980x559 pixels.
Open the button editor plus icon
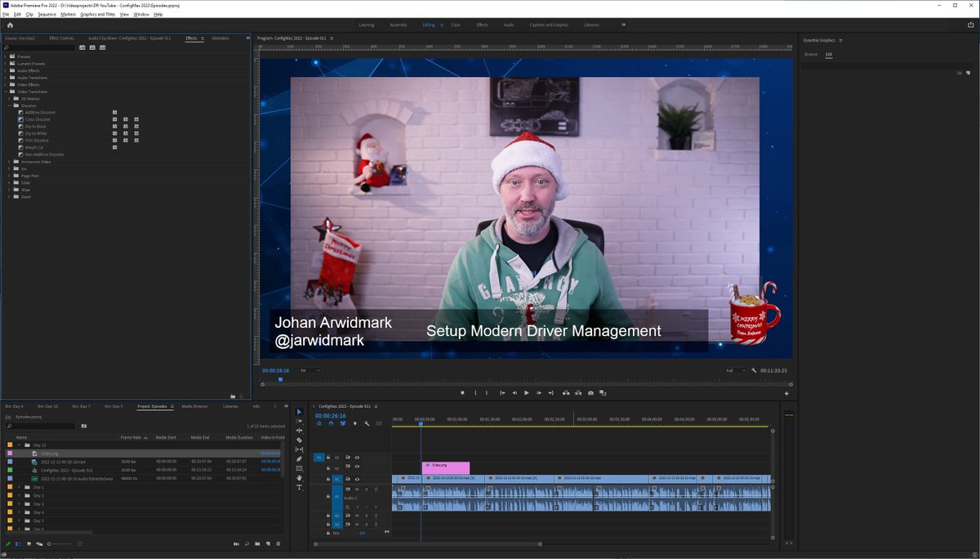point(786,393)
